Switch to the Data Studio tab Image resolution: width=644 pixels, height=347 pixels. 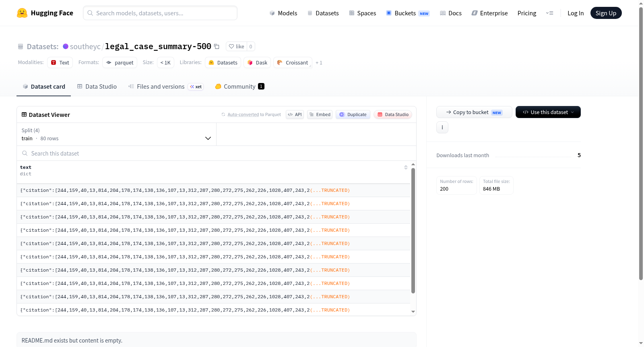pos(97,86)
